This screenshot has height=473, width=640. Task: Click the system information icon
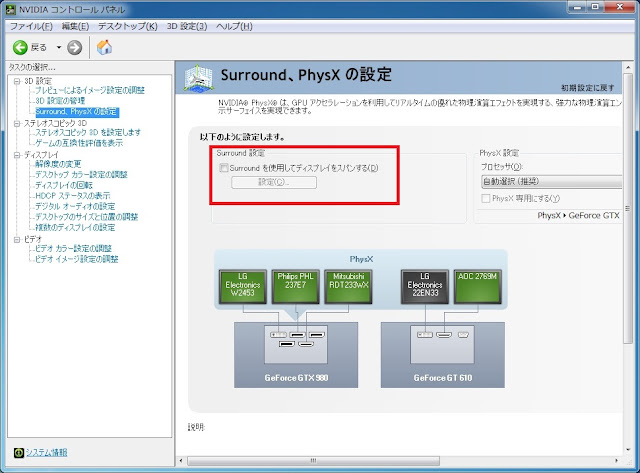(19, 453)
